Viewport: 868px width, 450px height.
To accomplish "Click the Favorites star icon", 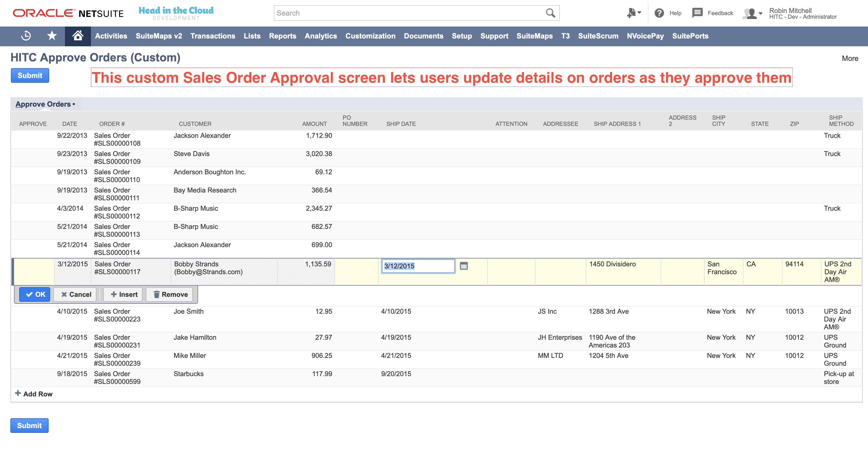I will point(52,36).
